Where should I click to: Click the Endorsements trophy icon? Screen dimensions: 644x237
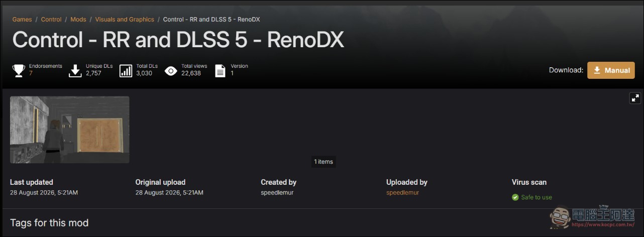point(19,70)
